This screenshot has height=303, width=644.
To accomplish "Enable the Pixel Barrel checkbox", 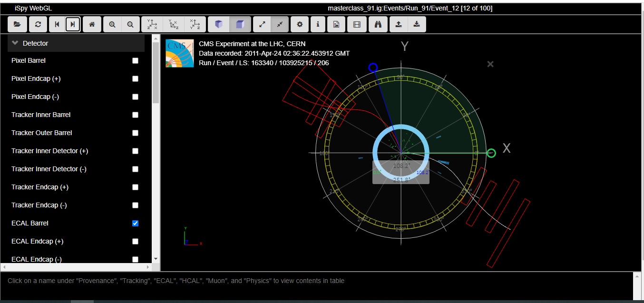I will pyautogui.click(x=135, y=61).
